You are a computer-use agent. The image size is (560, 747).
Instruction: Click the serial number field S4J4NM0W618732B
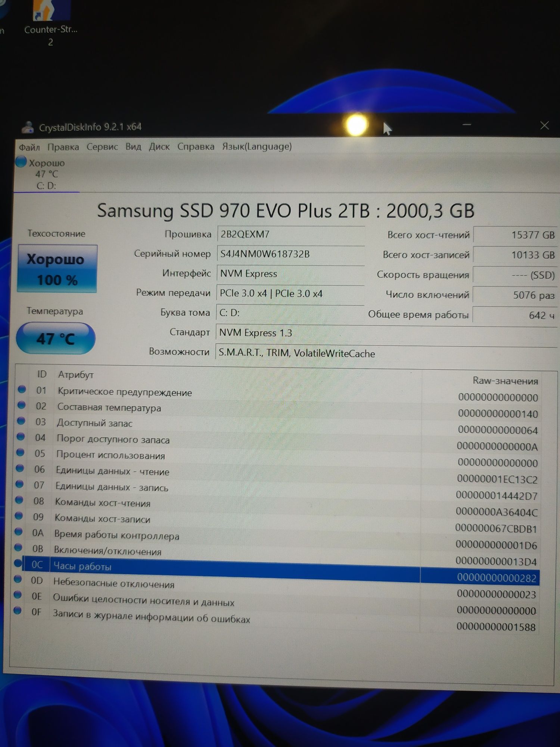291,254
